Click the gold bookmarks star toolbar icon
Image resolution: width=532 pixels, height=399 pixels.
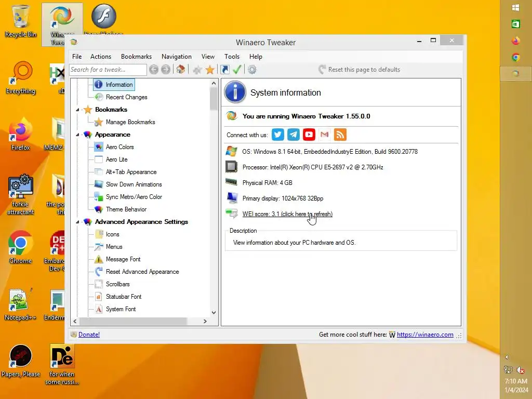[x=210, y=70]
